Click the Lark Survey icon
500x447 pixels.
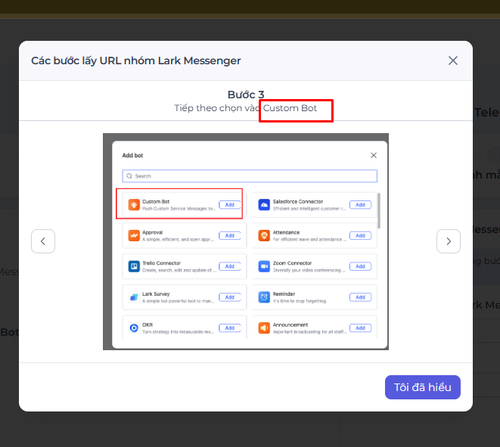click(134, 297)
